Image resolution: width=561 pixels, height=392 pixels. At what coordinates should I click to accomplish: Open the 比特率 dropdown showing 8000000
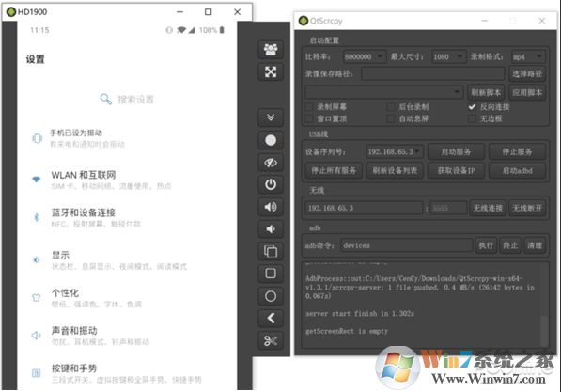[365, 56]
